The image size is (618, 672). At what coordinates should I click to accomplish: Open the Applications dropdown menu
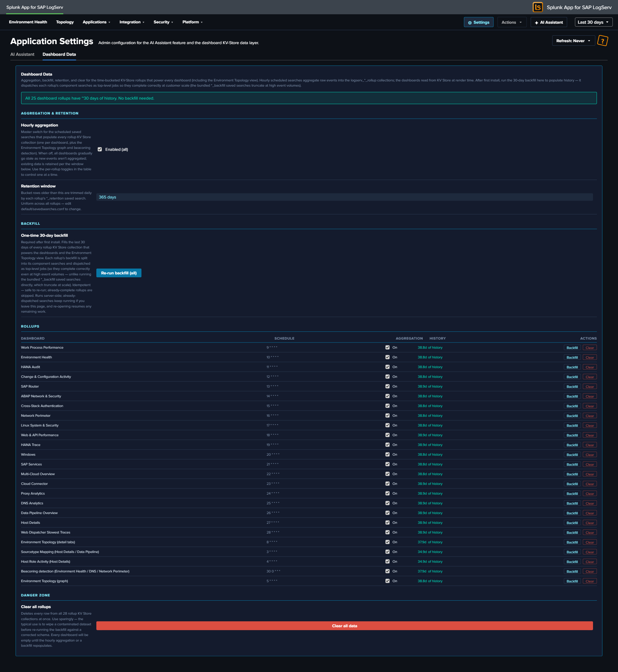pyautogui.click(x=96, y=22)
